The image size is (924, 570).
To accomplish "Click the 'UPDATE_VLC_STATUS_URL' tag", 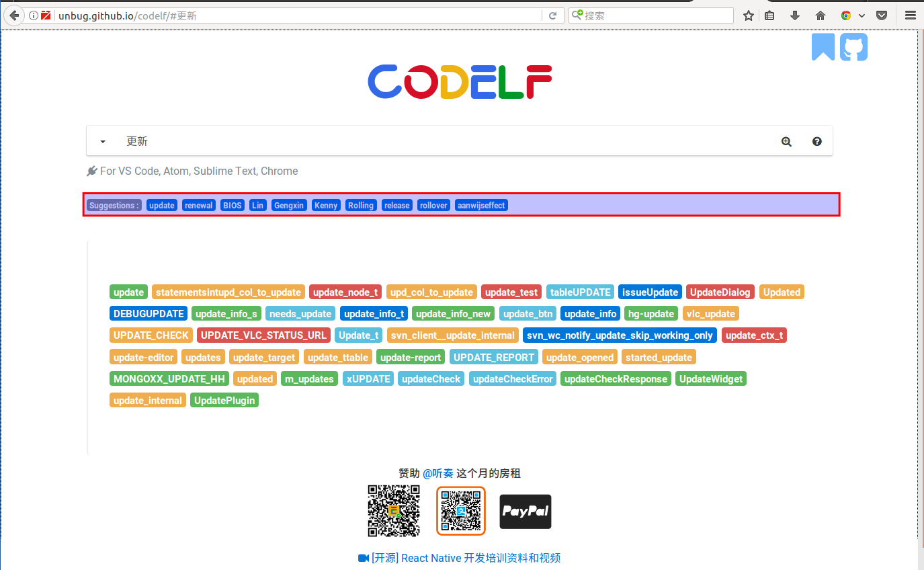I will pos(263,335).
